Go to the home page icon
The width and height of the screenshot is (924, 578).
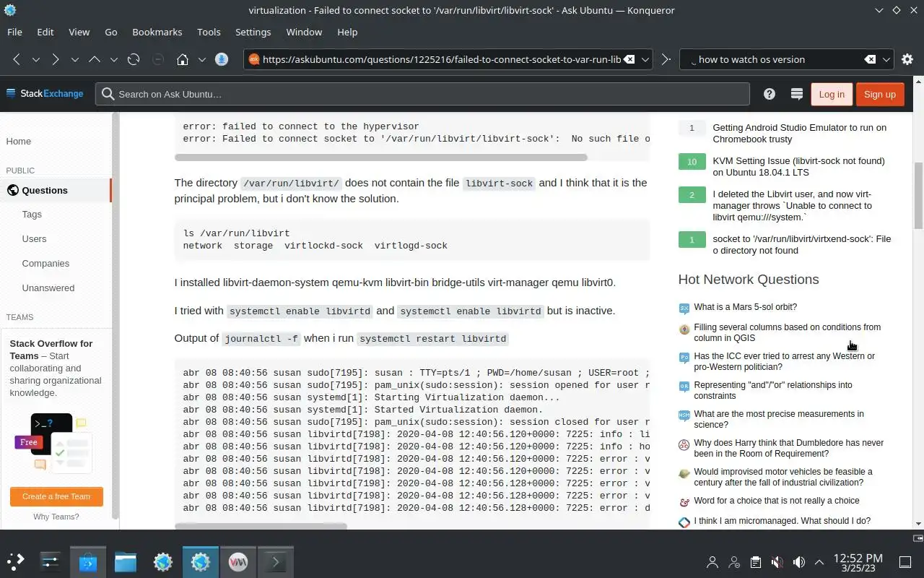point(183,59)
